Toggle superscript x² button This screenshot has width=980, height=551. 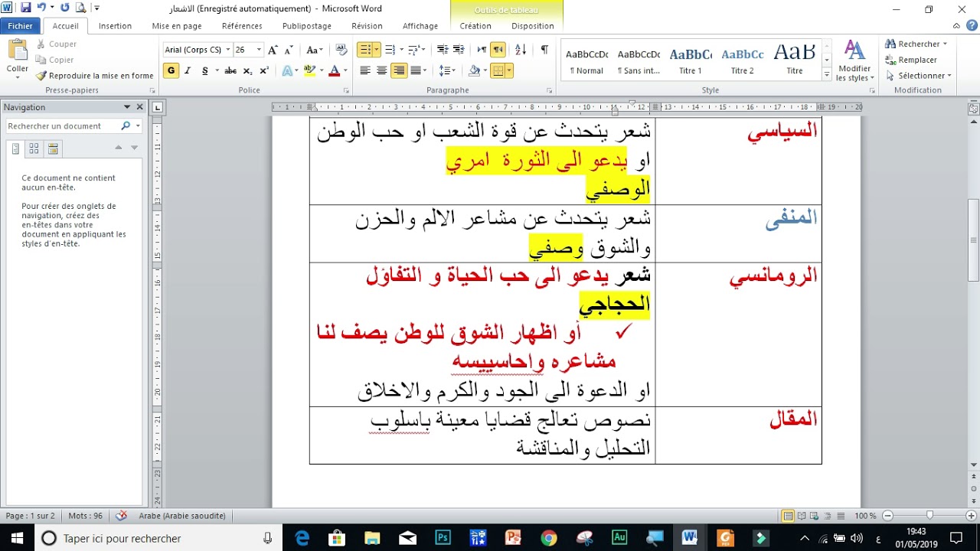pyautogui.click(x=264, y=70)
